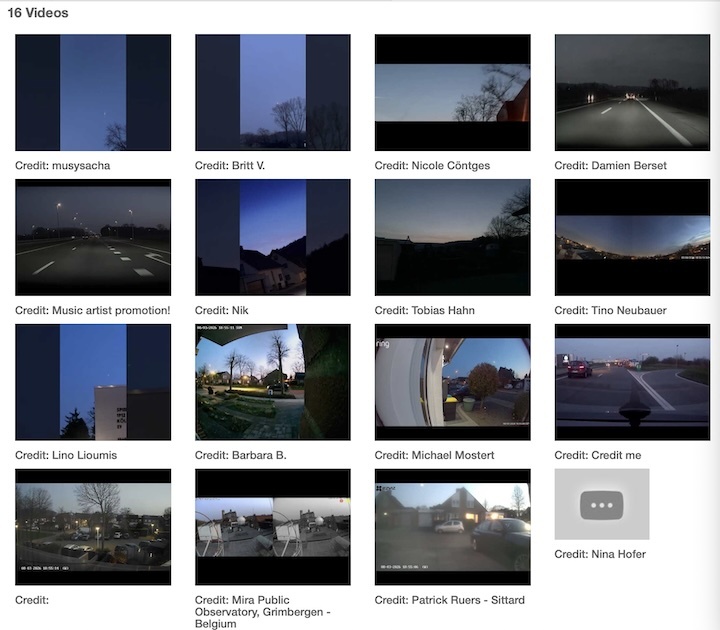The width and height of the screenshot is (720, 630).
Task: Open Damien Berset's night road video
Action: (x=632, y=93)
